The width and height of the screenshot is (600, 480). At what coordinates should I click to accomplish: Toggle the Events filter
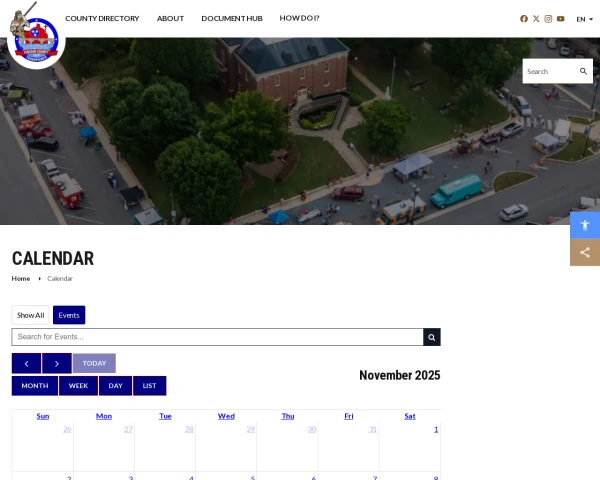[69, 315]
